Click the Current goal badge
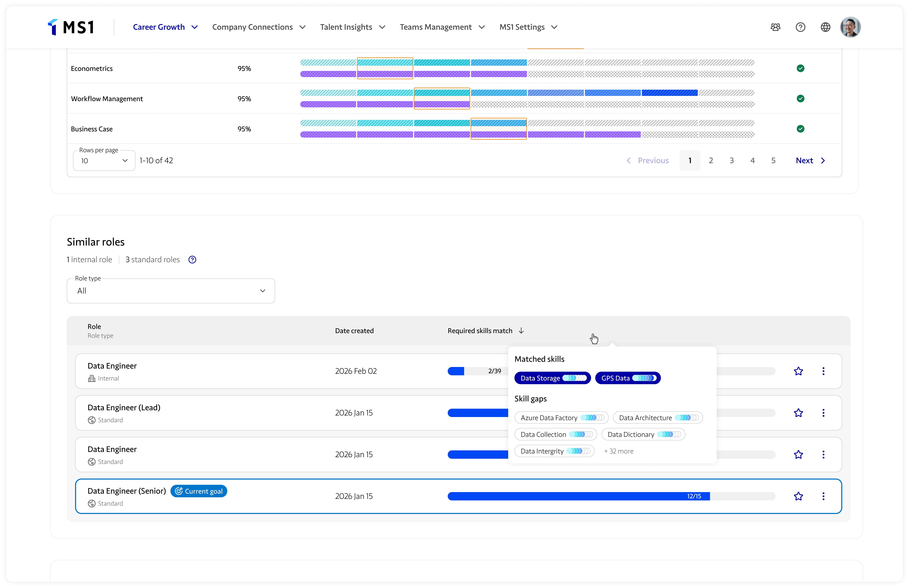 [x=199, y=491]
